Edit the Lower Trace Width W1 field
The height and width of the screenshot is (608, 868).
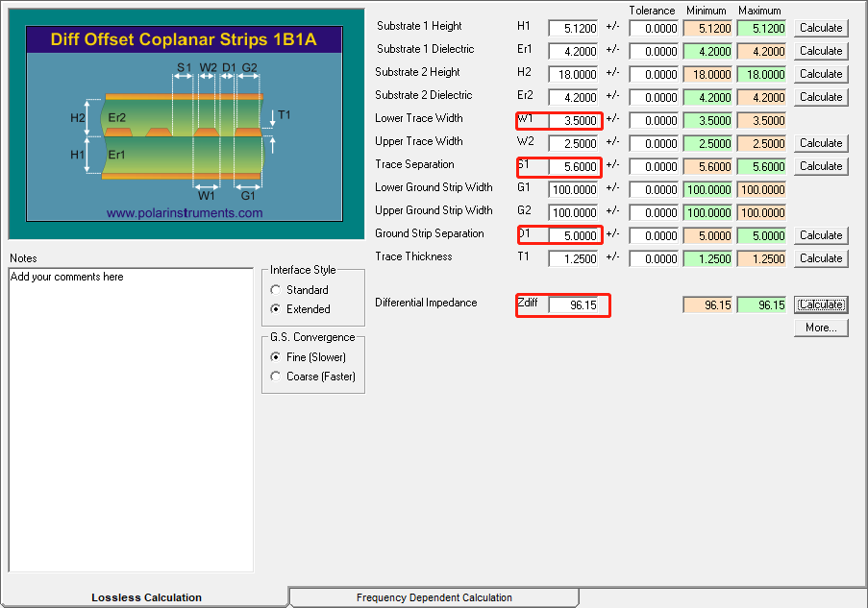pos(573,121)
